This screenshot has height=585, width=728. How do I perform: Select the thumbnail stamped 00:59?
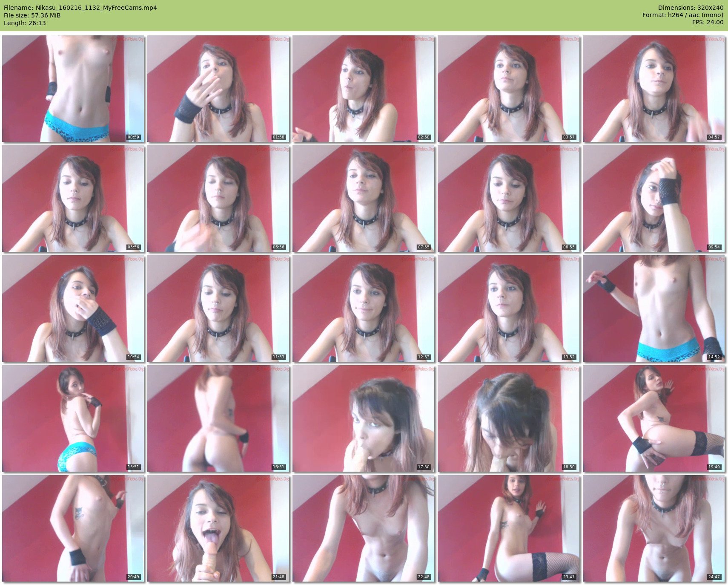point(73,89)
